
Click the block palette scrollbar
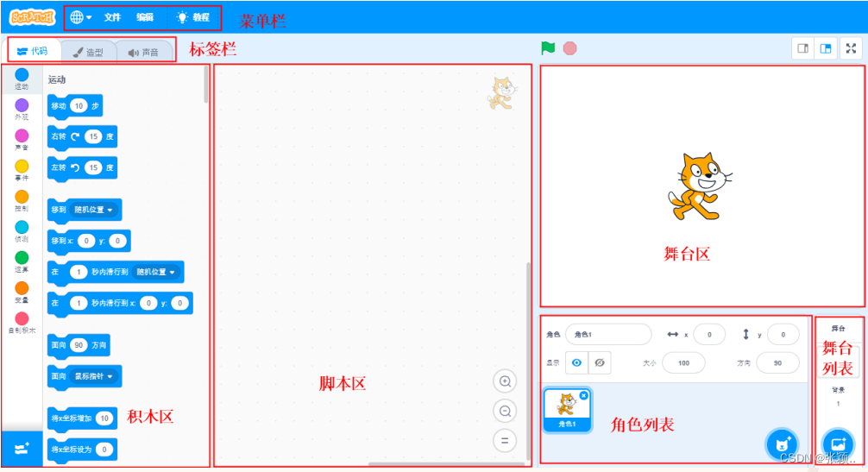point(206,84)
